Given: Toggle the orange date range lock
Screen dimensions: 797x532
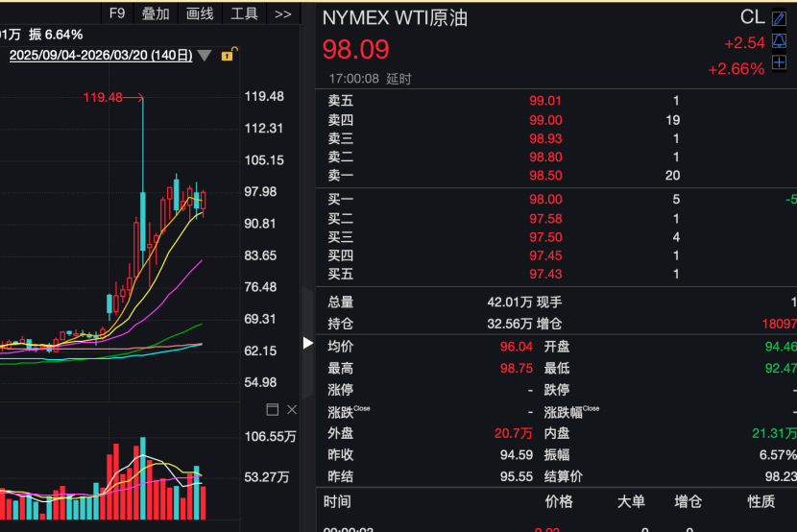Looking at the screenshot, I should (x=228, y=55).
